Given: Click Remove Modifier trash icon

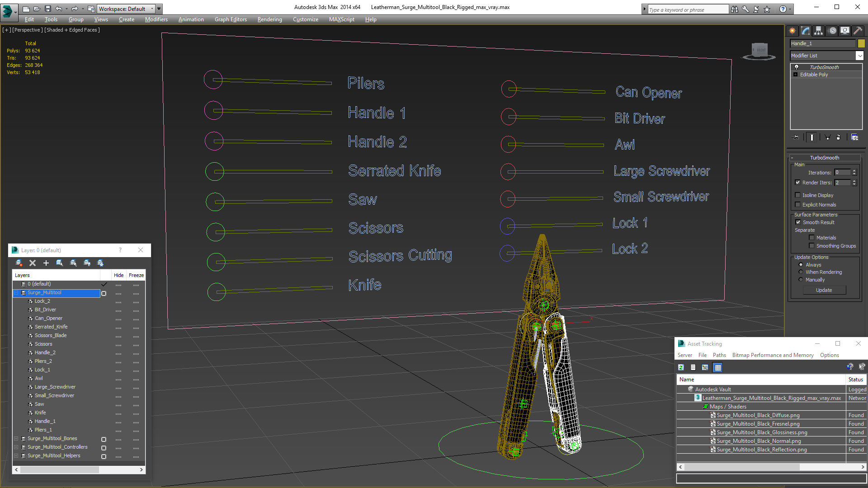Looking at the screenshot, I should pyautogui.click(x=839, y=137).
